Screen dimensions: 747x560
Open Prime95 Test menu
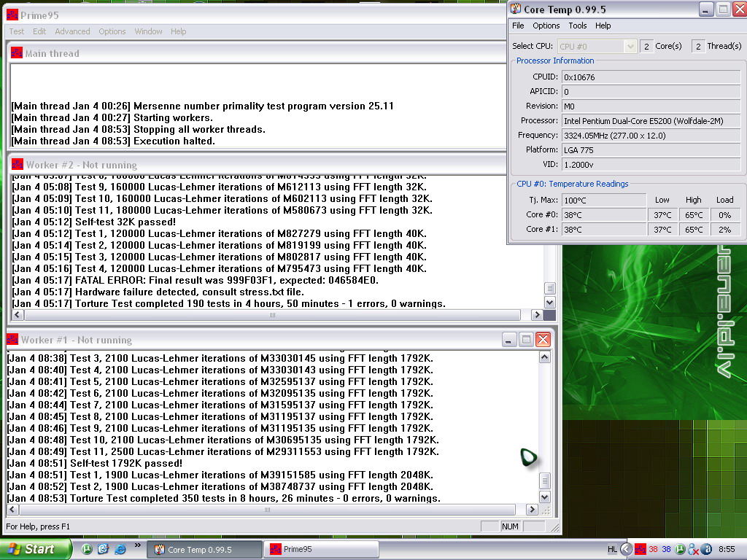tap(17, 31)
